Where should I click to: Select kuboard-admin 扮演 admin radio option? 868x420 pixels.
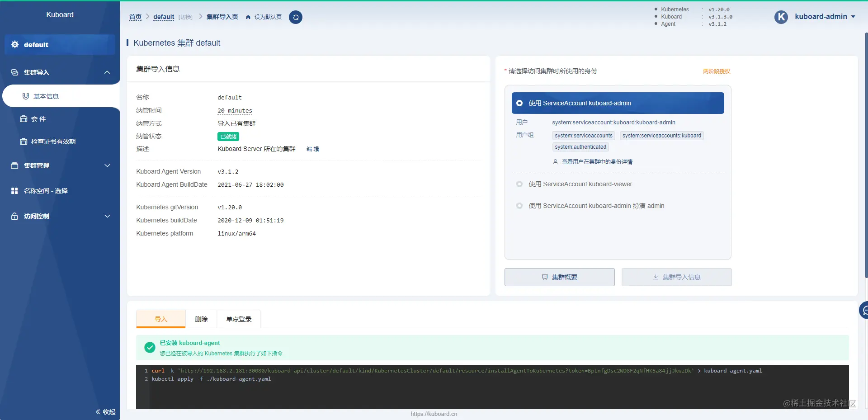(x=519, y=206)
